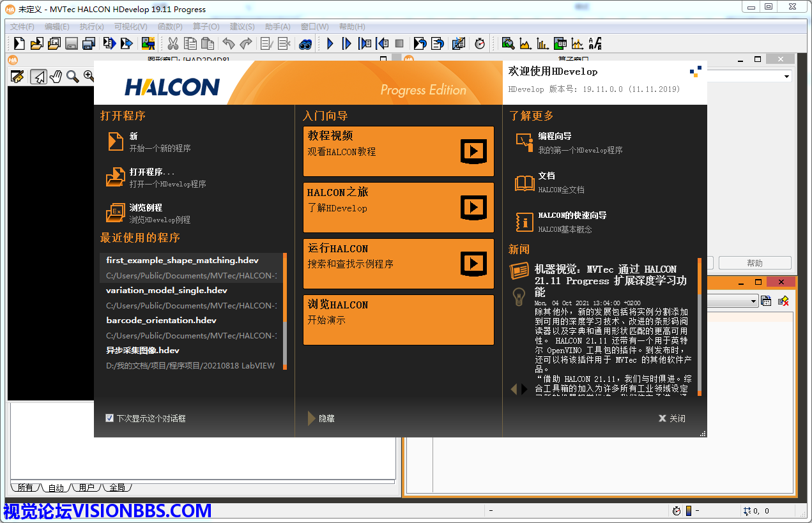Open the dropdown in the orange-bordered window

coord(754,301)
